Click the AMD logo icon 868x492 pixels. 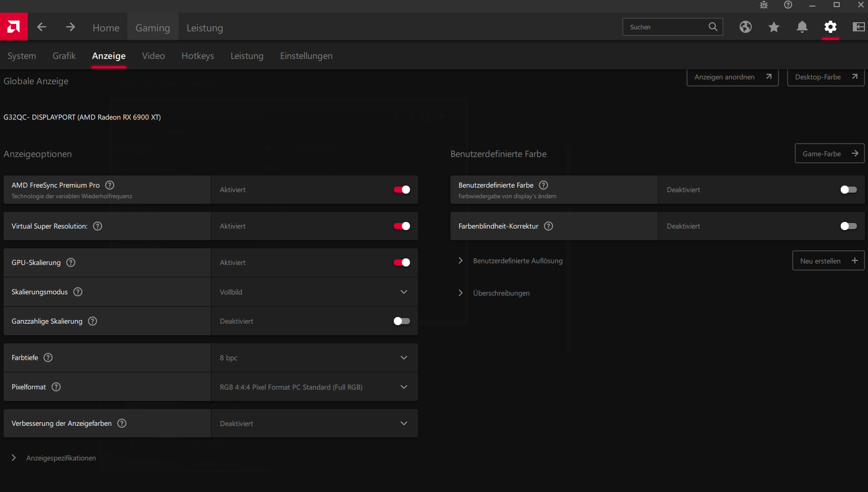pyautogui.click(x=14, y=27)
